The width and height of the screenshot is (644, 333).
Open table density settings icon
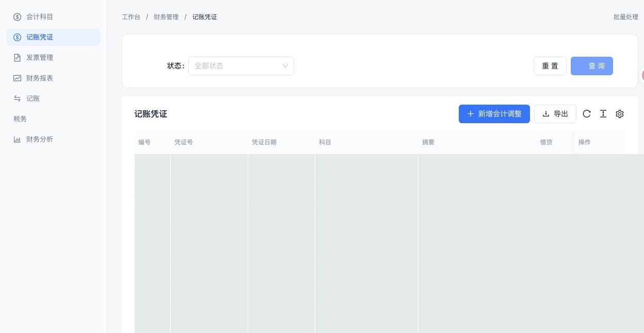[603, 114]
